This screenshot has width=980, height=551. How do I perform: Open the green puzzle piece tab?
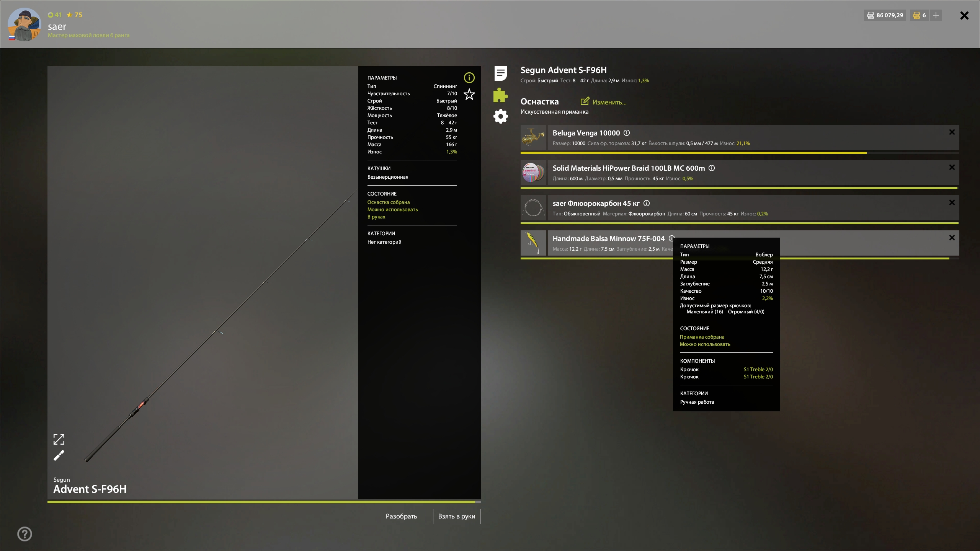pos(500,95)
